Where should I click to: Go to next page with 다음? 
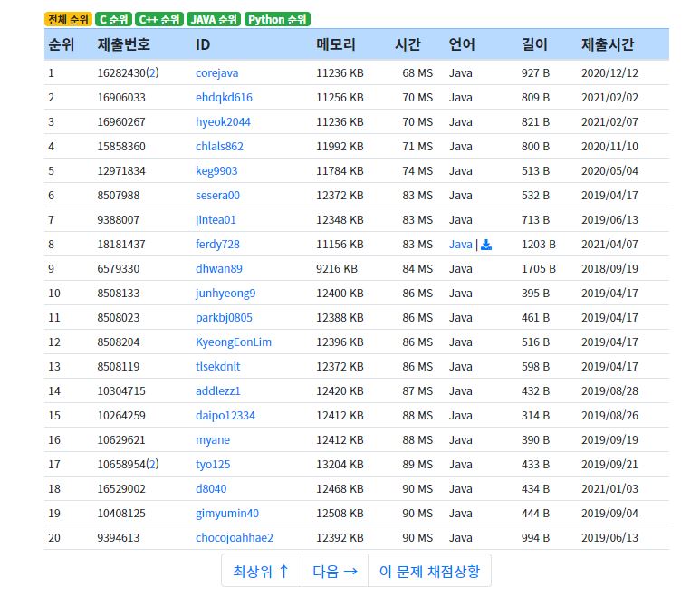point(335,571)
